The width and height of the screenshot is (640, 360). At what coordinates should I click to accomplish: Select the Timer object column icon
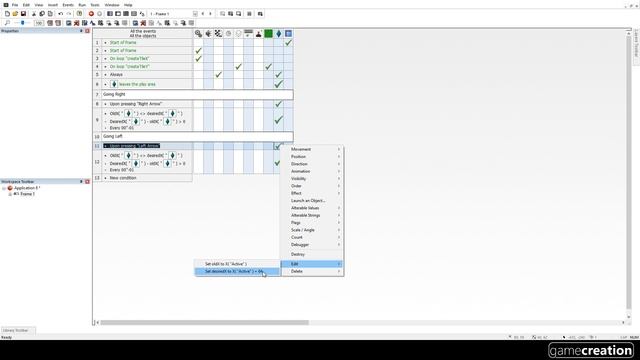coord(229,33)
